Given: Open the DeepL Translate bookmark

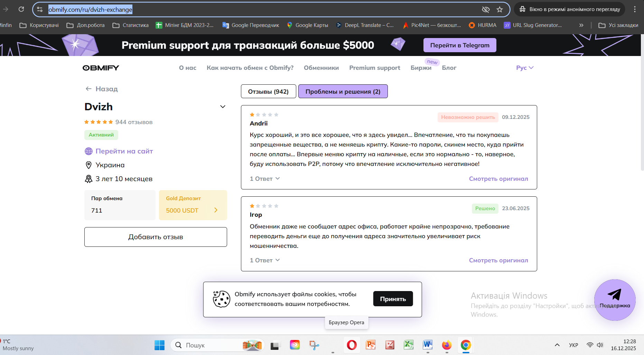Looking at the screenshot, I should (365, 25).
